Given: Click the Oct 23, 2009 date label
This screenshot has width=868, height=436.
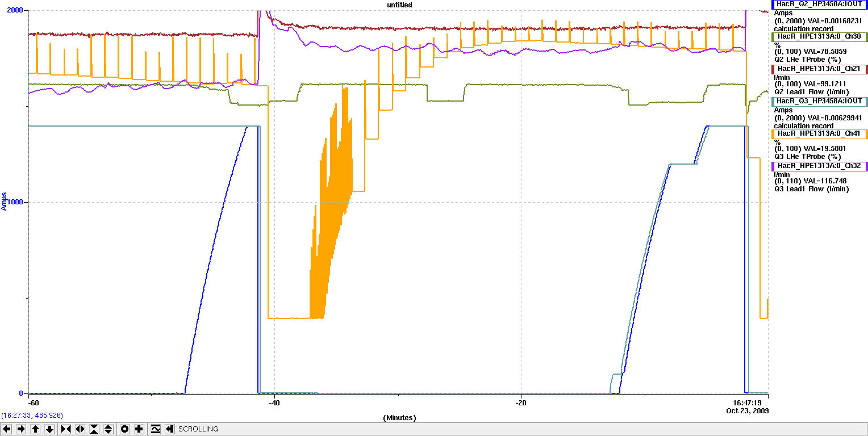Looking at the screenshot, I should coord(748,410).
